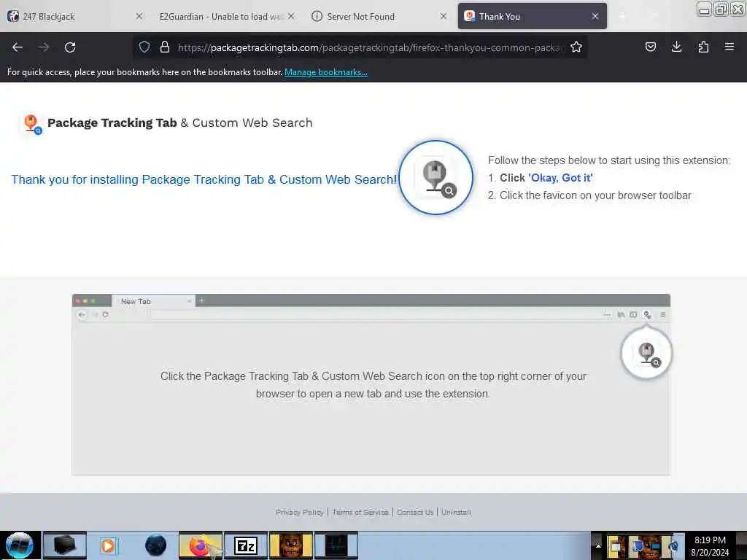Open the dark globe taskbar icon
The width and height of the screenshot is (747, 560).
[155, 545]
